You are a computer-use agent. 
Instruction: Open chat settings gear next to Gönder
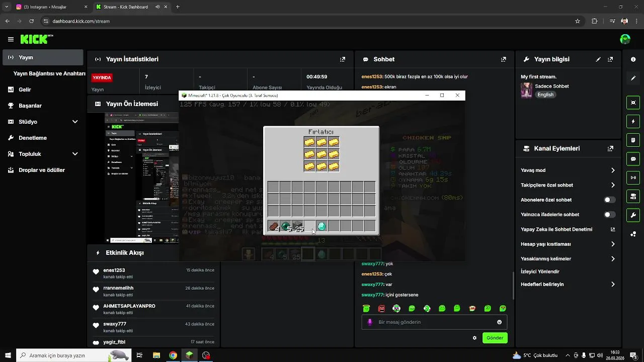[x=474, y=338]
